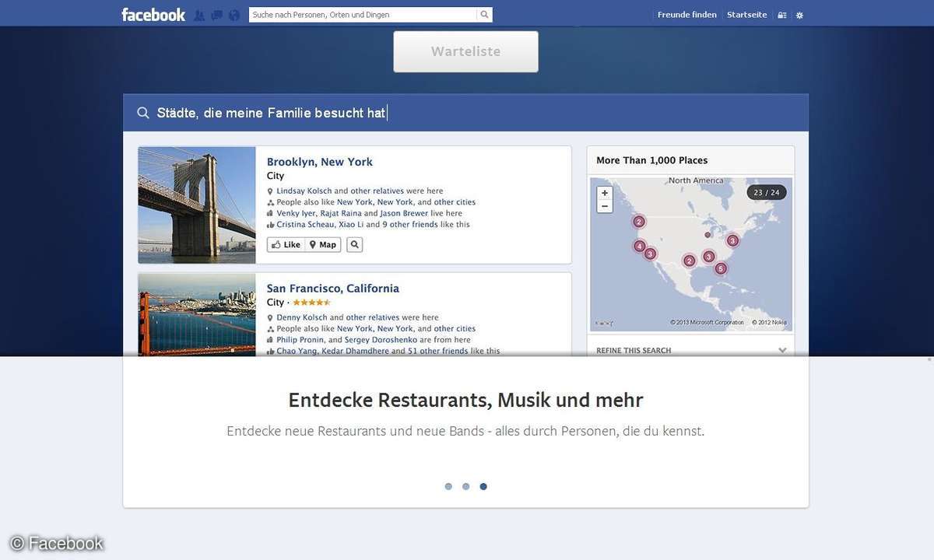This screenshot has width=934, height=560.
Task: Open the Golden Gate Bridge thumbnail
Action: pos(197,315)
